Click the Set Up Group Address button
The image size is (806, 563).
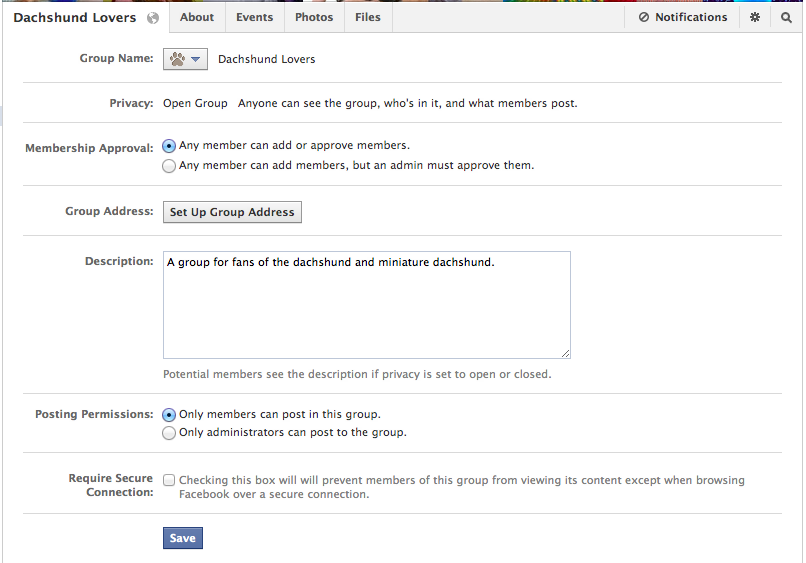(x=232, y=212)
